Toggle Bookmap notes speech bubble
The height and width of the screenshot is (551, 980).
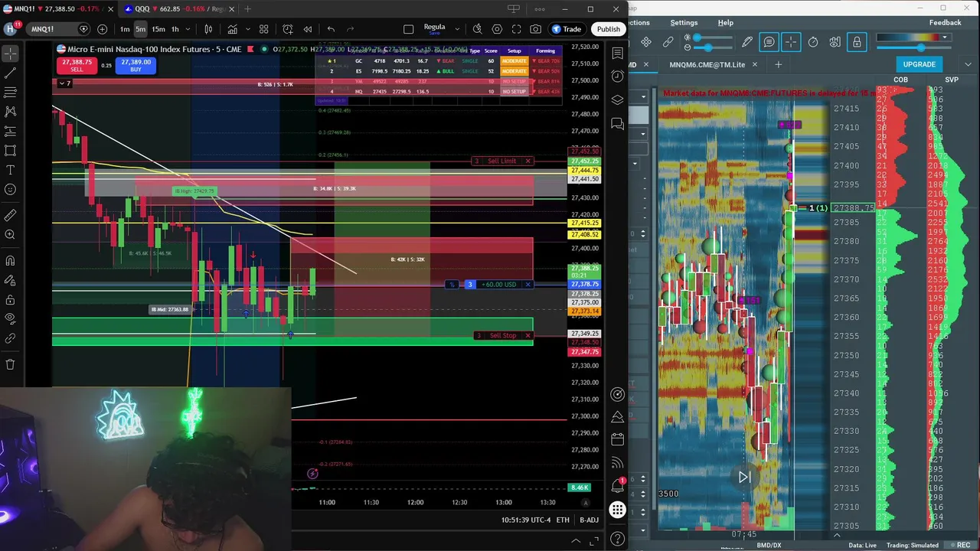769,42
